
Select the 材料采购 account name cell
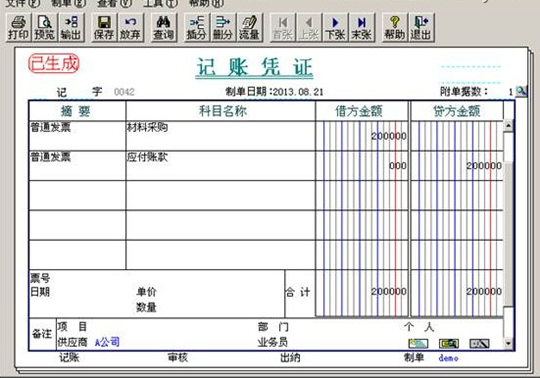(220, 136)
